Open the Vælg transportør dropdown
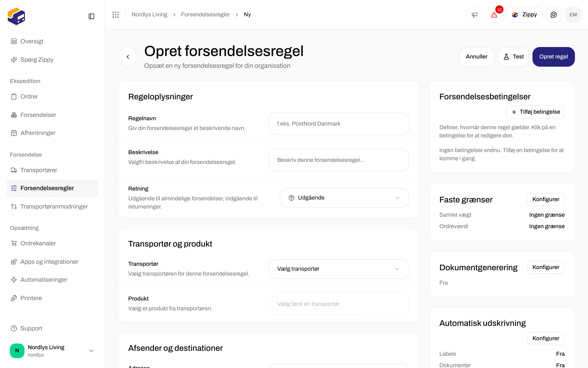The image size is (588, 368). pyautogui.click(x=339, y=269)
